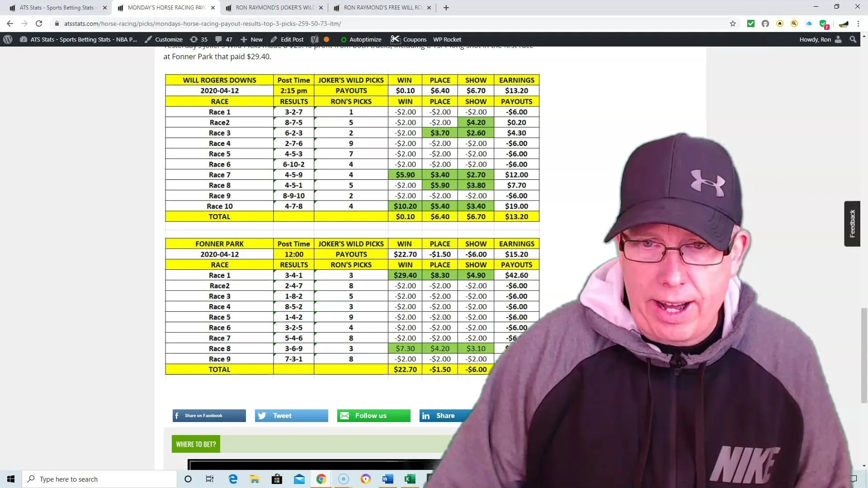Click Will Rogers $13.20 TOTAL earnings cell
868x488 pixels.
click(x=516, y=216)
